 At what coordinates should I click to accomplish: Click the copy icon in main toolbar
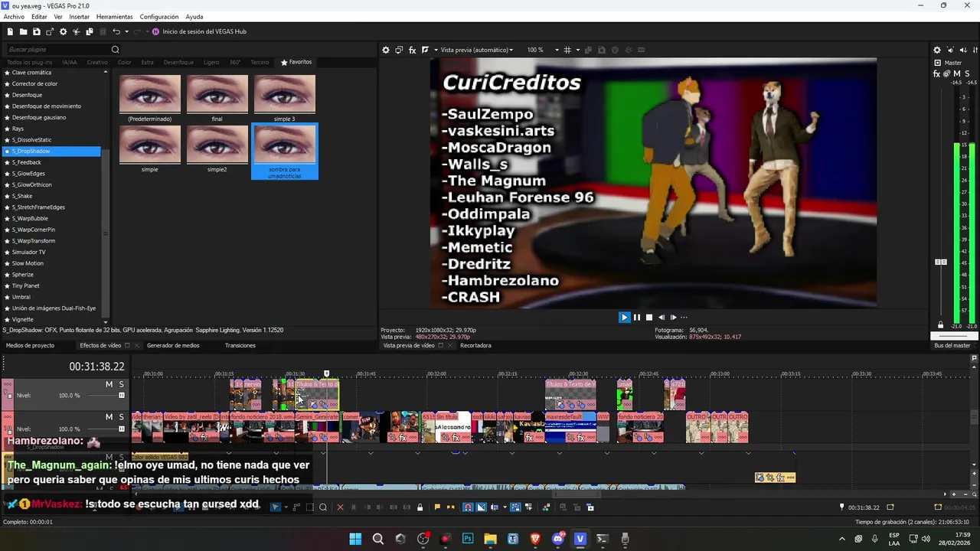coord(89,31)
